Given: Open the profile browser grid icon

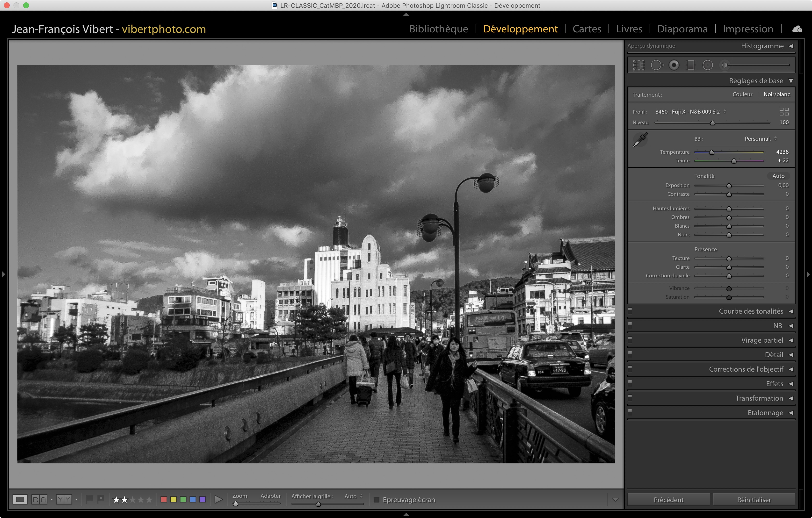Looking at the screenshot, I should 784,112.
